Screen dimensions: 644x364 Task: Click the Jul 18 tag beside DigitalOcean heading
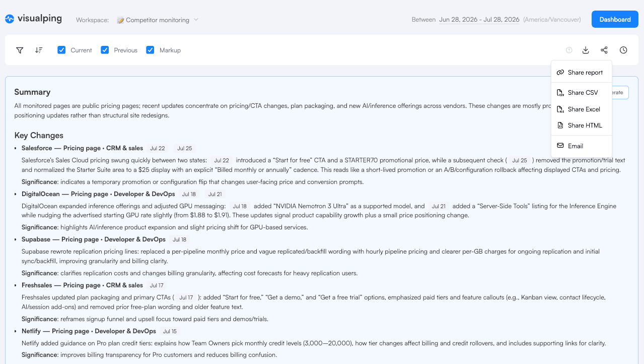pyautogui.click(x=189, y=194)
